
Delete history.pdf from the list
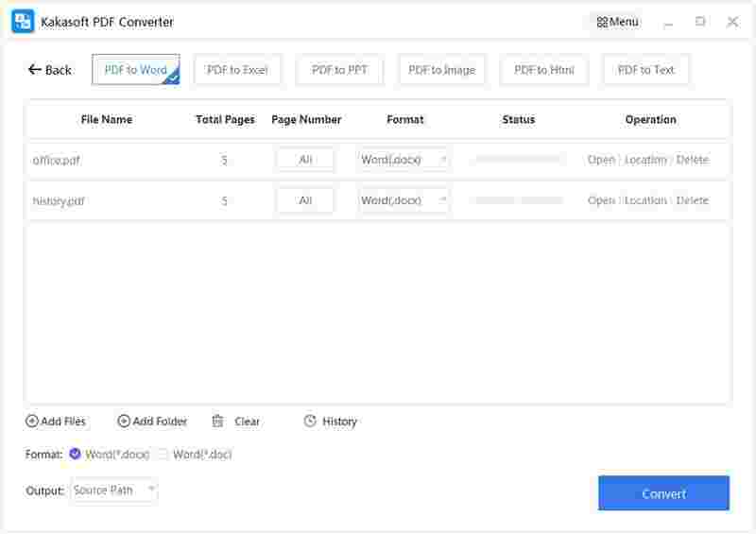pyautogui.click(x=693, y=200)
